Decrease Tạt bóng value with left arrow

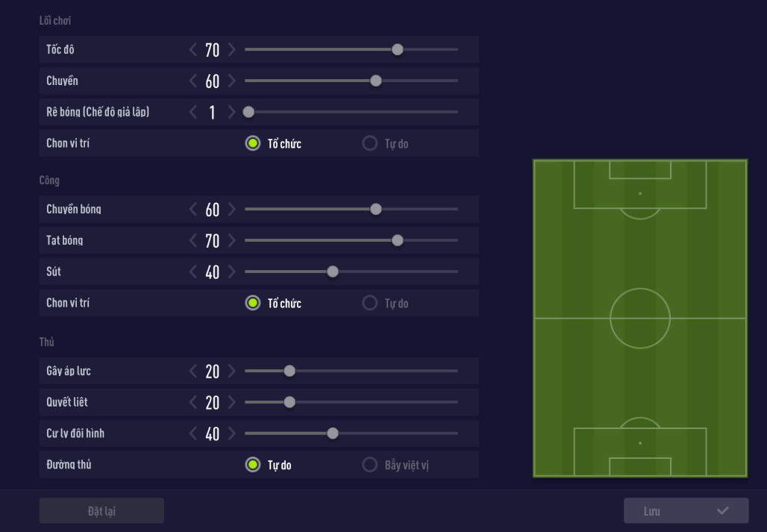click(193, 240)
